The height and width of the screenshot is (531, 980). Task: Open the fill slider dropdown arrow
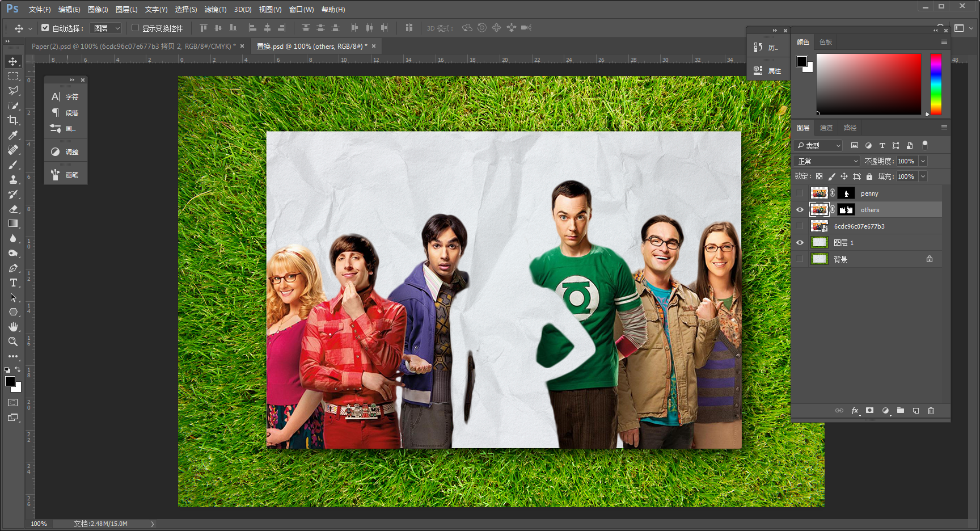coord(923,176)
